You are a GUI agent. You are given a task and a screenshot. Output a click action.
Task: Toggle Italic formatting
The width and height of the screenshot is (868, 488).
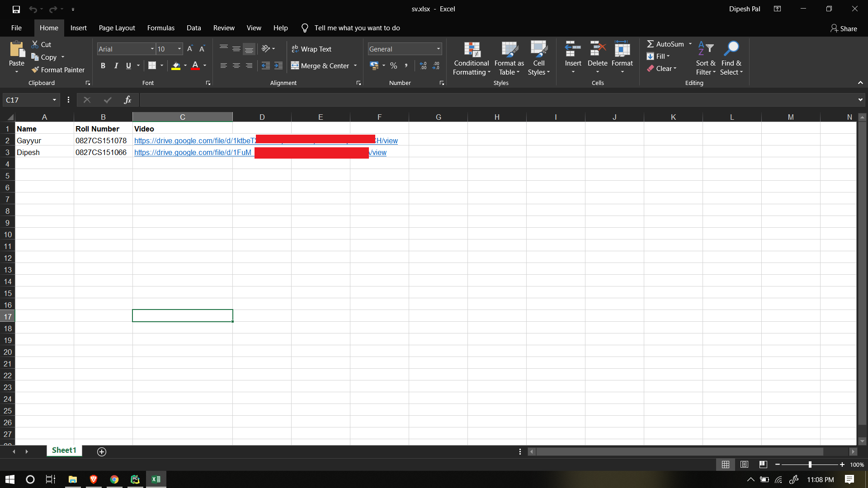116,66
